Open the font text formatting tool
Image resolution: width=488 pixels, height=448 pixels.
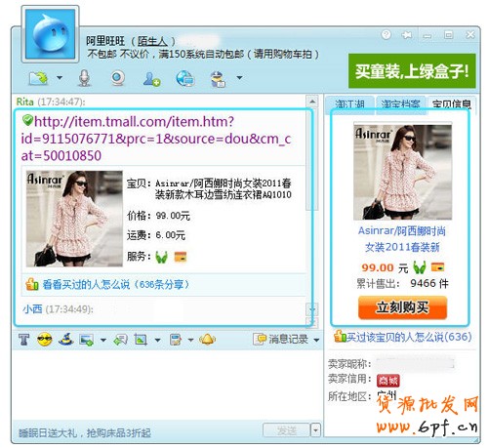(23, 340)
